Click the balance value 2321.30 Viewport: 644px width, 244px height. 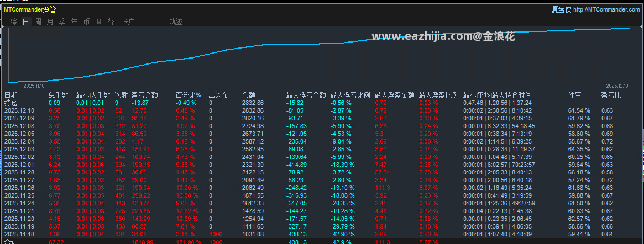coord(253,165)
